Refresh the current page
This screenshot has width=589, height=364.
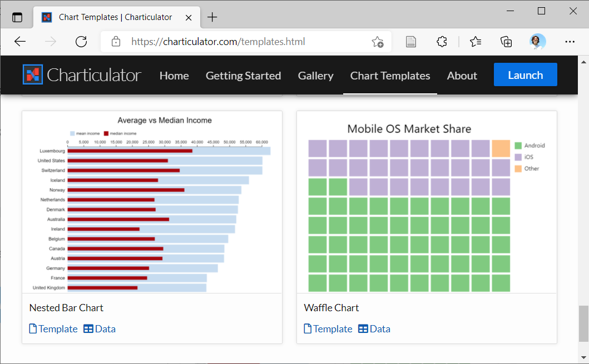pyautogui.click(x=81, y=41)
